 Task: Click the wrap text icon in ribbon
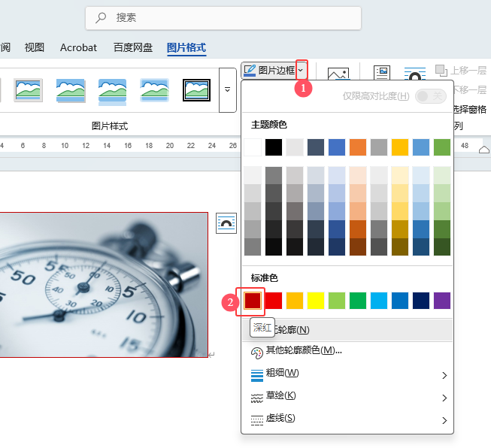415,73
